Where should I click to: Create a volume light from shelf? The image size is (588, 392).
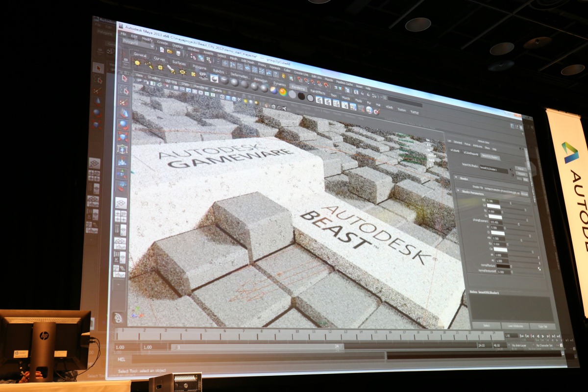pos(193,74)
